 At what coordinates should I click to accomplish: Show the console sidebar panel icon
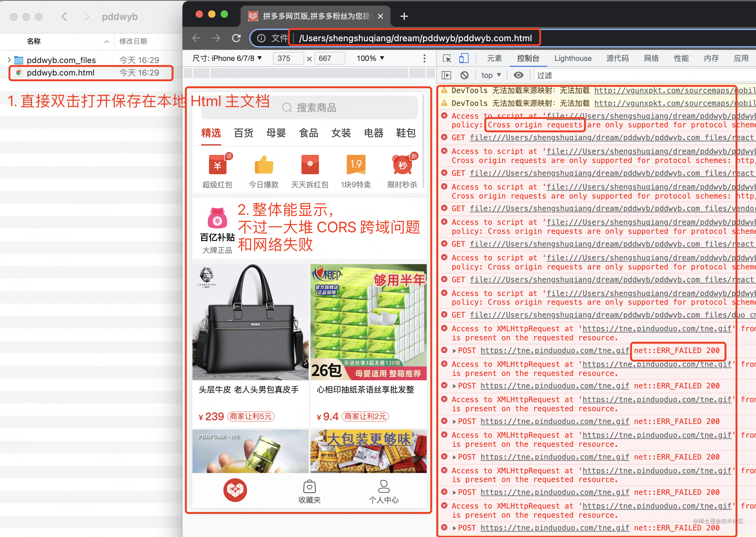[446, 75]
